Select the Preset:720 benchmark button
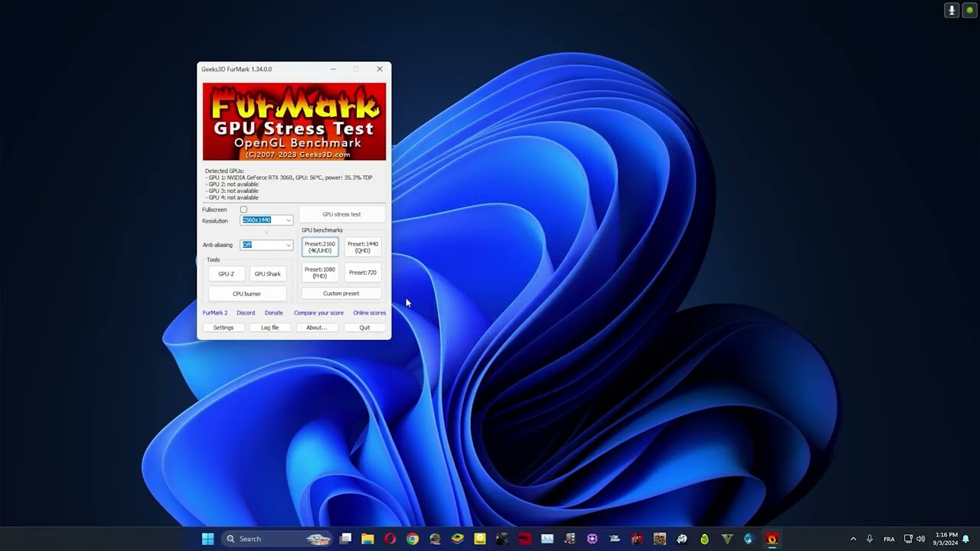Viewport: 980px width, 551px height. (363, 272)
